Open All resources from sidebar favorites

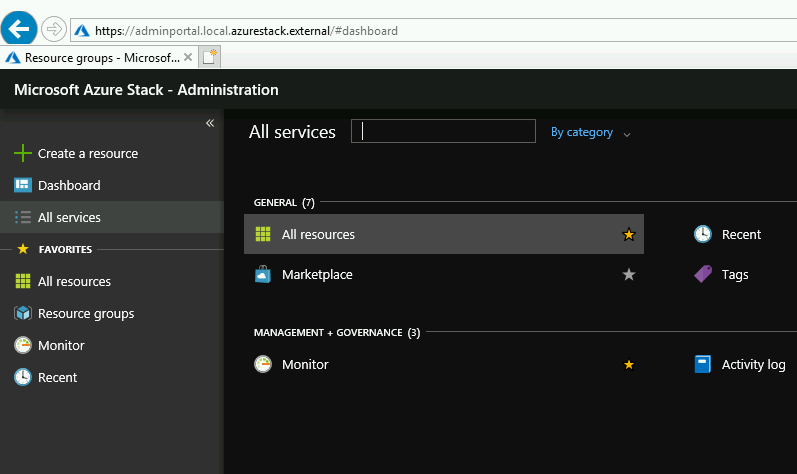[x=74, y=281]
